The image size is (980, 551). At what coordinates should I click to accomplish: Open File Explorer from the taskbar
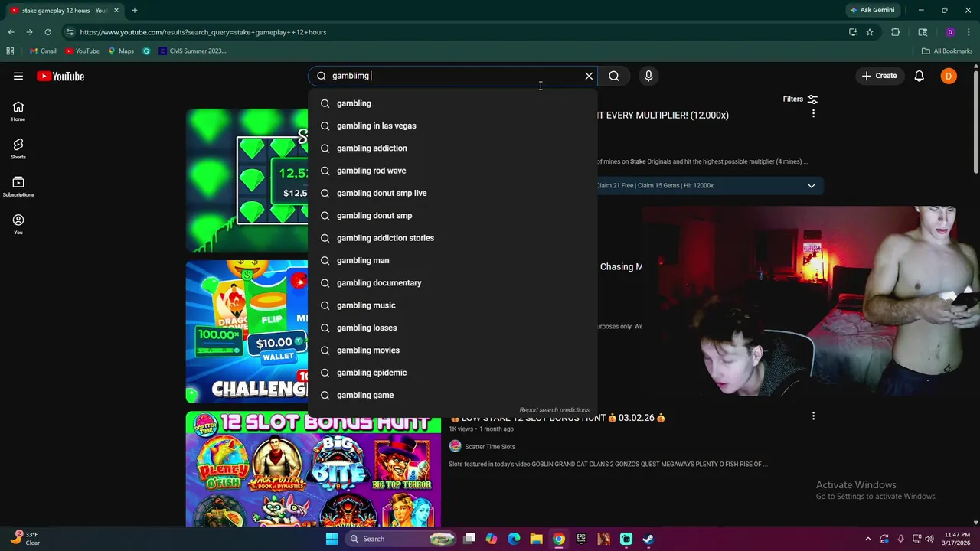tap(536, 539)
